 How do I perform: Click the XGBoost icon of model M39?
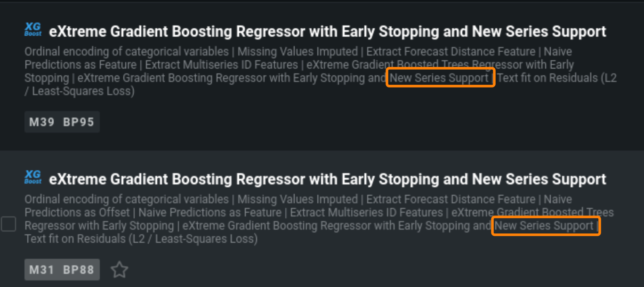[33, 30]
